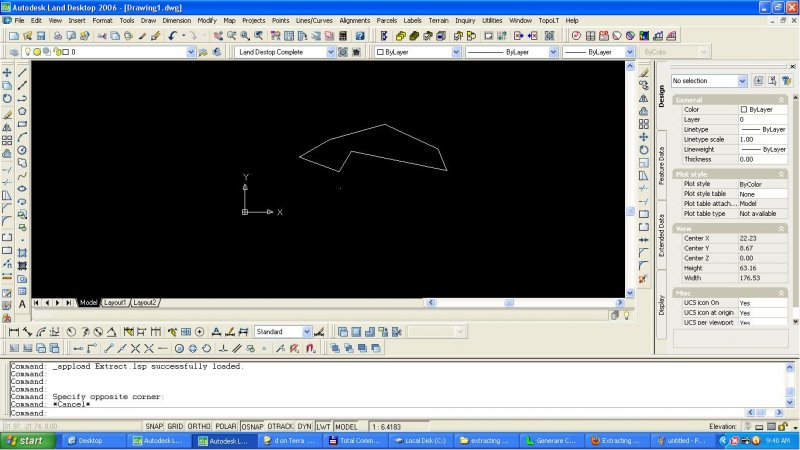Open the color ByLayer dropdown

pos(456,52)
